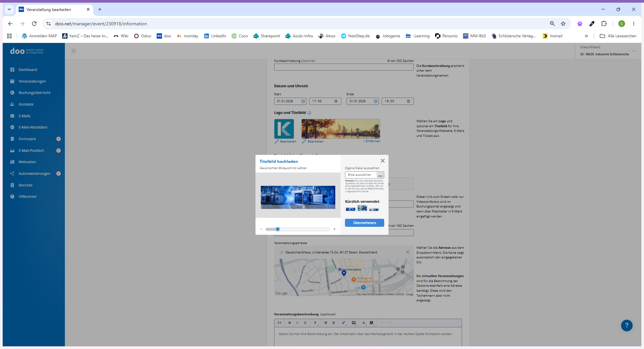This screenshot has height=349, width=644.
Task: Open the monday bookmark
Action: coord(188,36)
